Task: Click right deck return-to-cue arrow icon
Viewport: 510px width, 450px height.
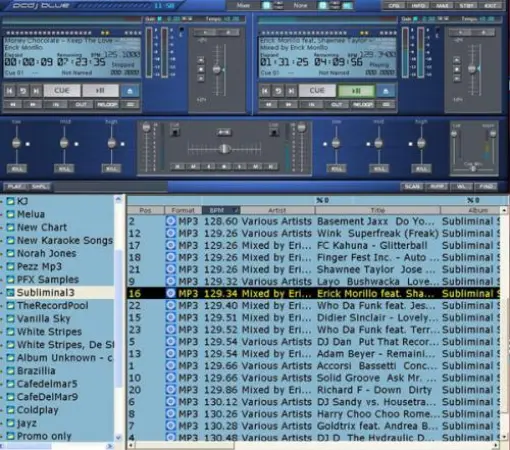Action: tap(278, 91)
